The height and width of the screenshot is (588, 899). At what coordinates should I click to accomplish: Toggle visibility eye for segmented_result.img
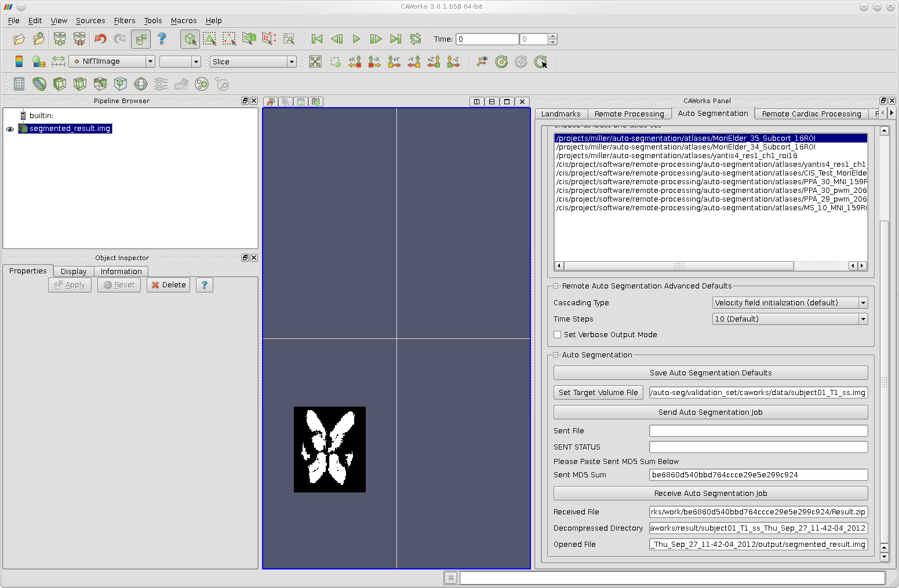pos(10,129)
